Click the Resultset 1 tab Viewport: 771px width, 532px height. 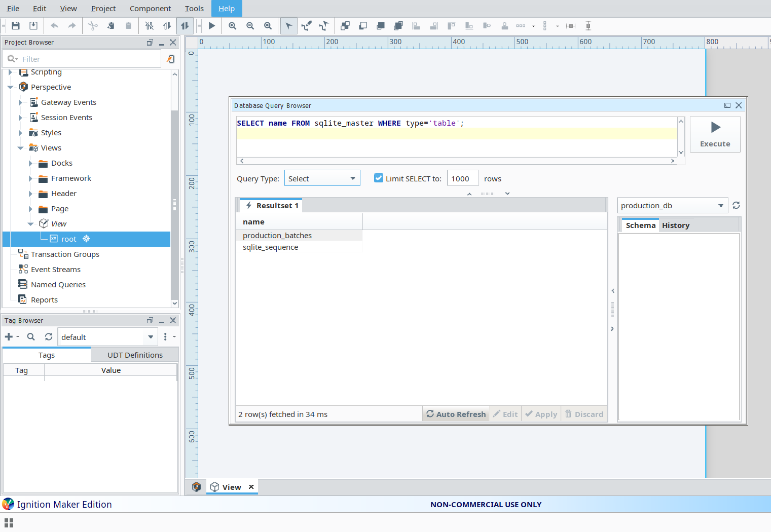271,205
